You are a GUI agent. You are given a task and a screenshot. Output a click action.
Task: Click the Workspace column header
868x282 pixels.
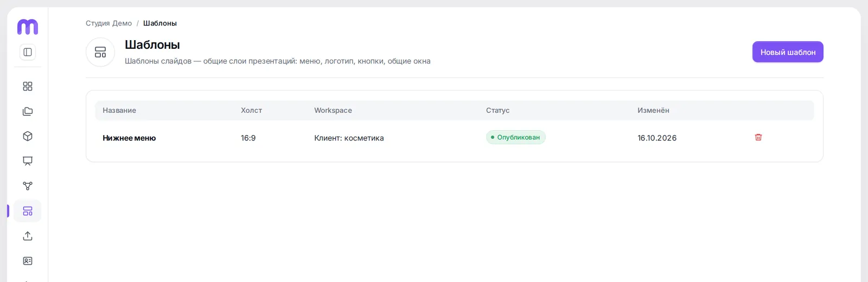click(x=333, y=110)
